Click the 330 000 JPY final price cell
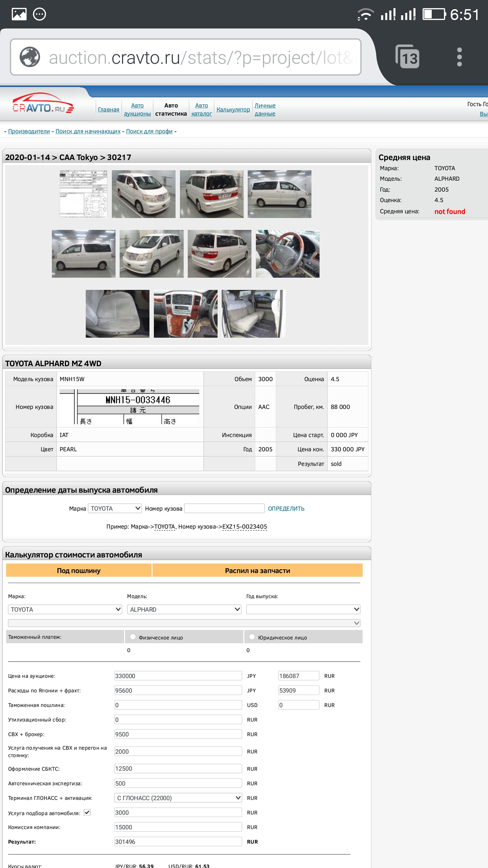488x868 pixels. 348,449
